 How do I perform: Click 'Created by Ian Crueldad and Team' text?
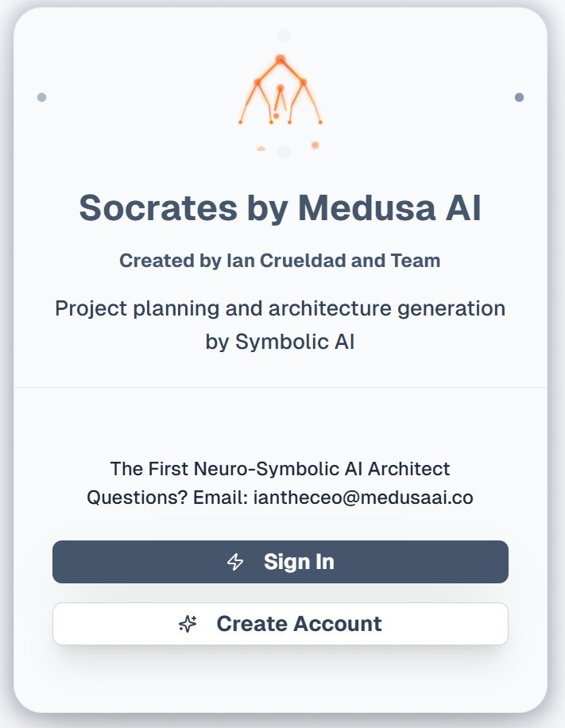pos(280,261)
